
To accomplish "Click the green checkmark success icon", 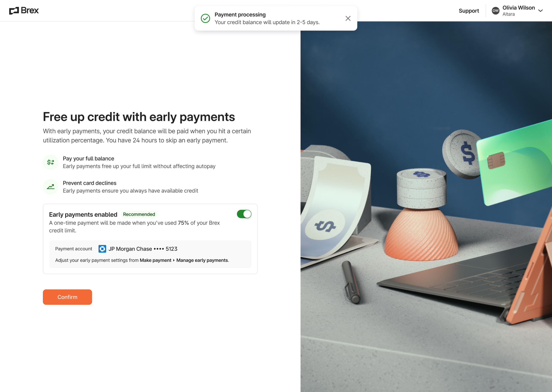I will 205,18.
